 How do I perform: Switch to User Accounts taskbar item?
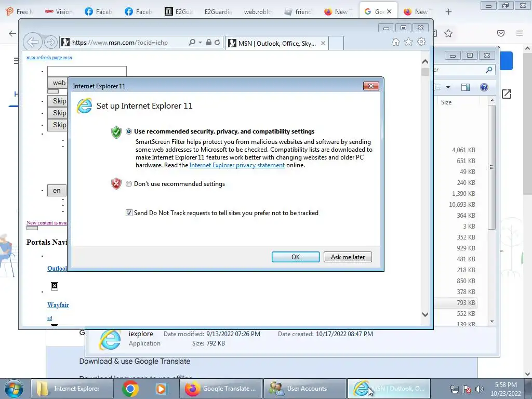click(304, 389)
